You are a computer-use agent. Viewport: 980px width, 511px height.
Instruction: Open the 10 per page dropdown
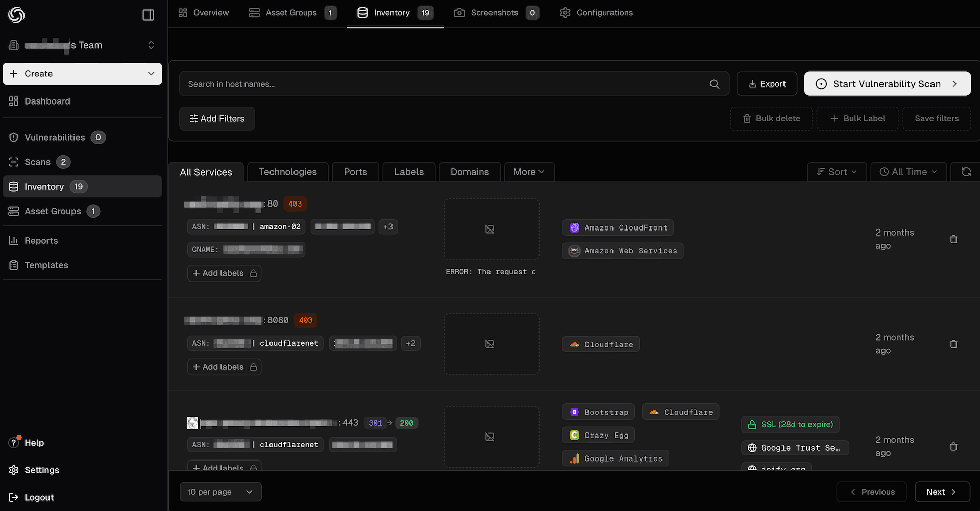(x=220, y=492)
